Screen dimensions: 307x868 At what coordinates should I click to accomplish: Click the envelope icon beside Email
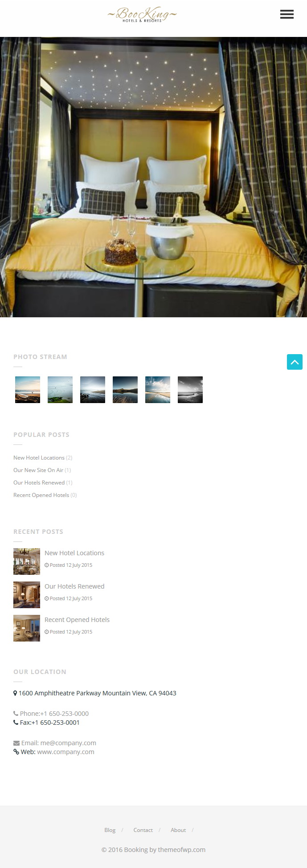point(16,743)
